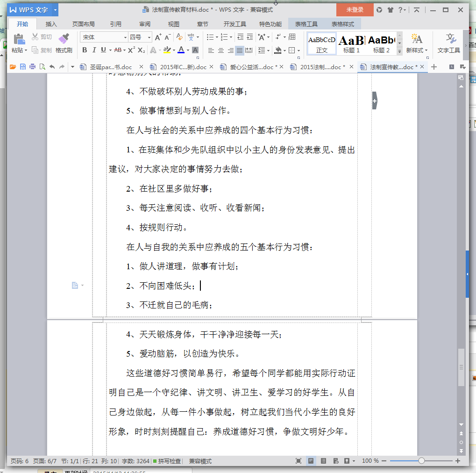This screenshot has height=473, width=476.
Task: Switch to web layout view in status bar
Action: pos(336,461)
